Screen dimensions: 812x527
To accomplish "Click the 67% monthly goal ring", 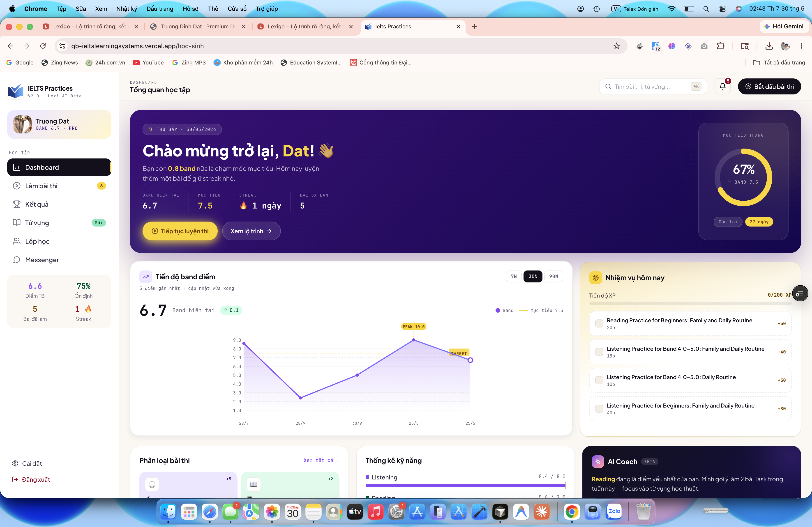I will click(x=743, y=177).
